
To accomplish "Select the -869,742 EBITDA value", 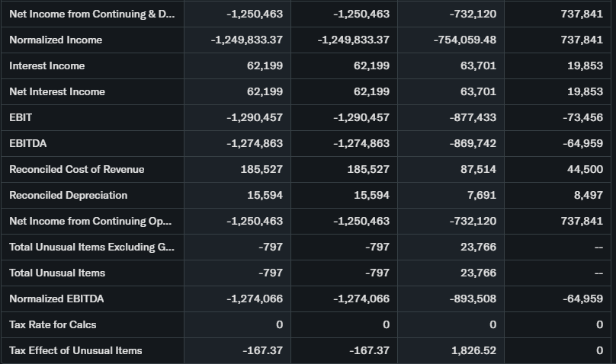I will tap(473, 143).
